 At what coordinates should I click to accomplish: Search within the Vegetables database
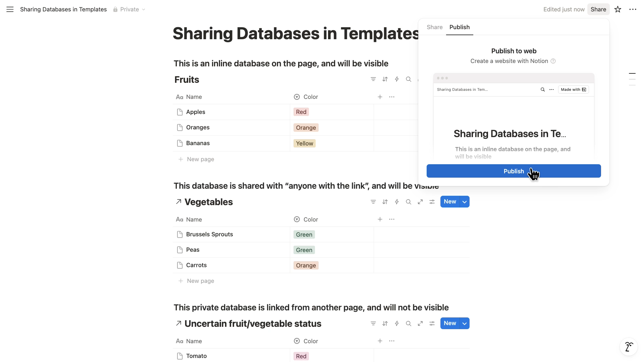[x=408, y=201]
